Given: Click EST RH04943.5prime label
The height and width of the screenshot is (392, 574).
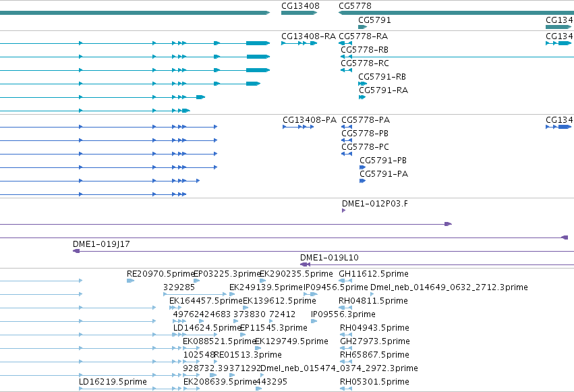Looking at the screenshot, I should click(x=374, y=328).
